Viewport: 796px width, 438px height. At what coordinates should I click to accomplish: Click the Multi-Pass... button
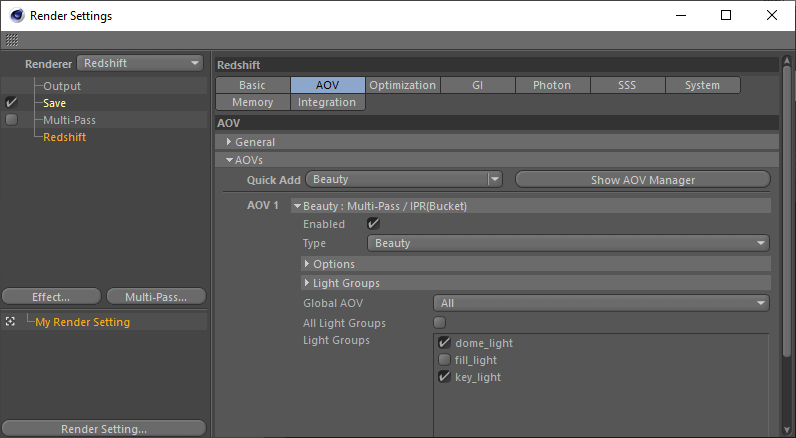pos(156,297)
